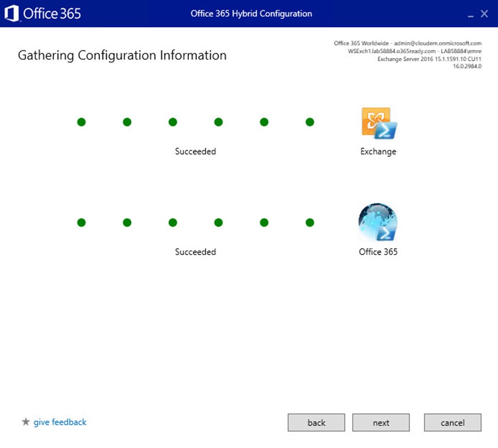Open the give feedback link
498x448 pixels.
click(60, 422)
